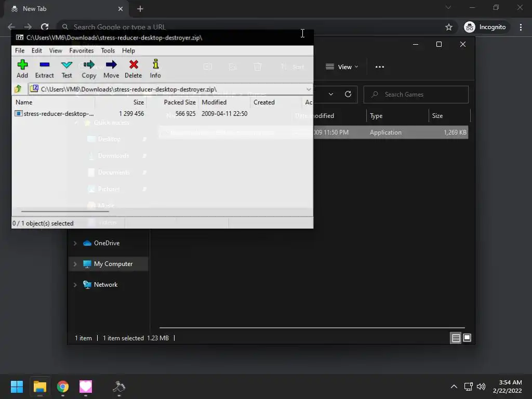
Task: Open the Windows Start menu
Action: coord(17,387)
